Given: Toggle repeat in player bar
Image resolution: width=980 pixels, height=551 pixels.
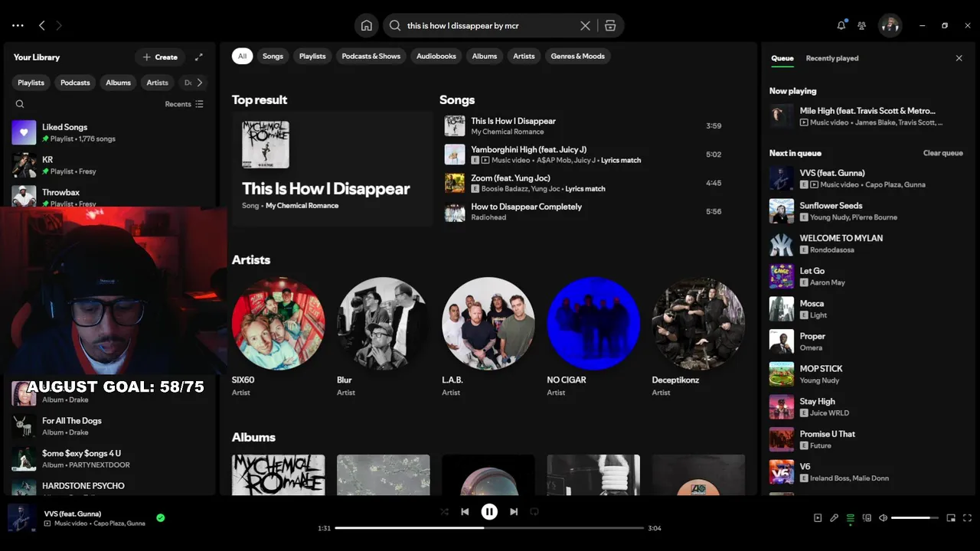Looking at the screenshot, I should coord(534,512).
